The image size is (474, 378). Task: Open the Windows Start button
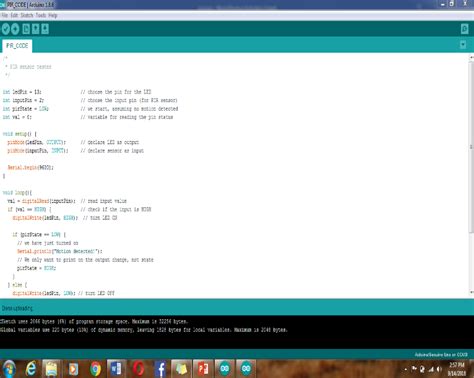(9, 369)
